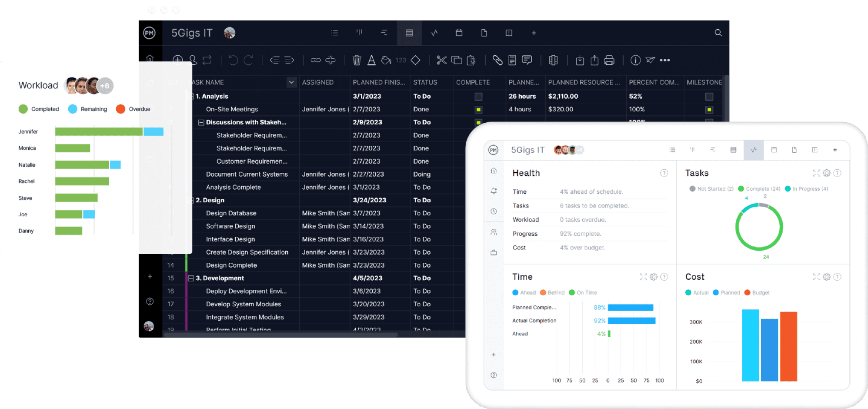
Task: Switch to the kanban board view
Action: [x=360, y=33]
